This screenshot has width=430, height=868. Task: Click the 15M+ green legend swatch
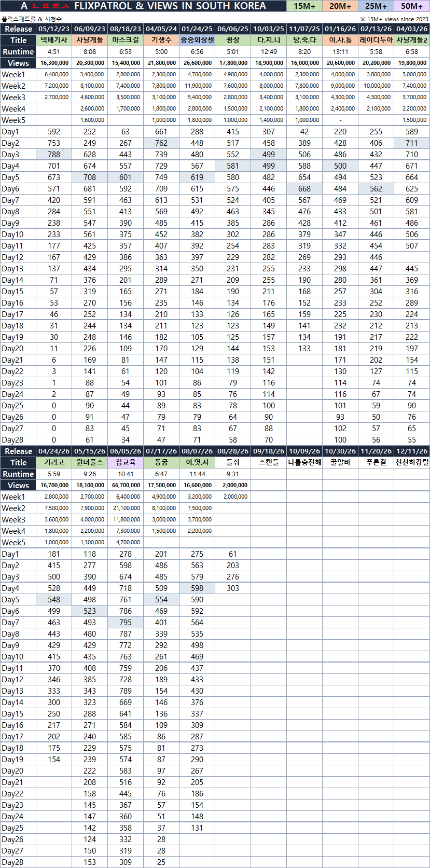pos(304,6)
